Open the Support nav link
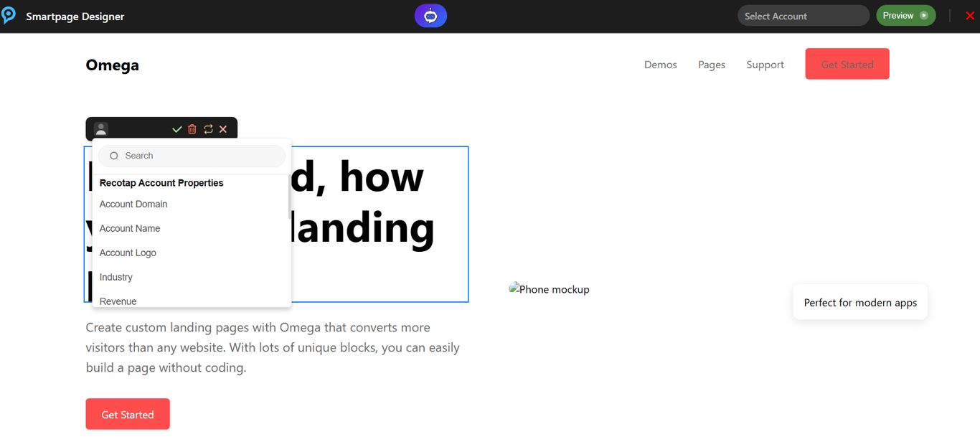 click(x=765, y=65)
